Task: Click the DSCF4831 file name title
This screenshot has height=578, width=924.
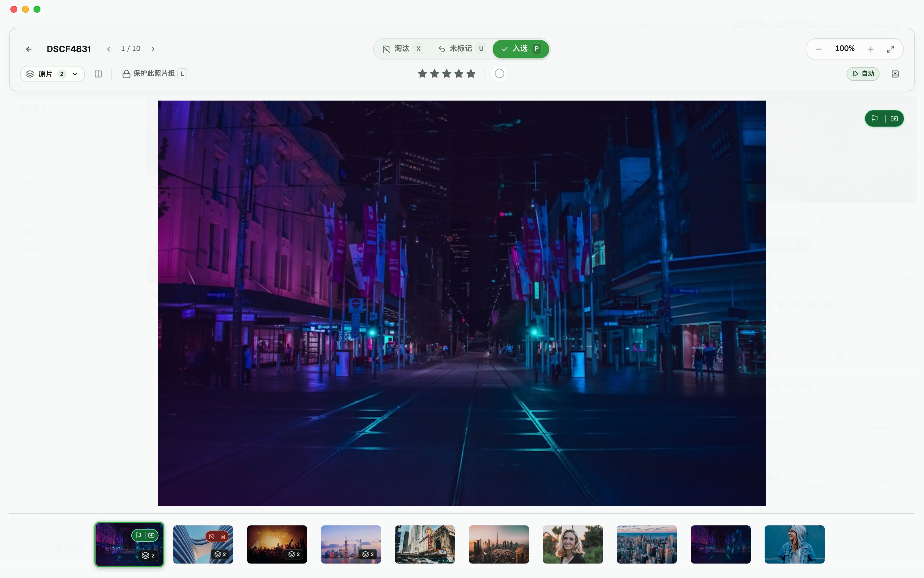Action: (x=69, y=49)
